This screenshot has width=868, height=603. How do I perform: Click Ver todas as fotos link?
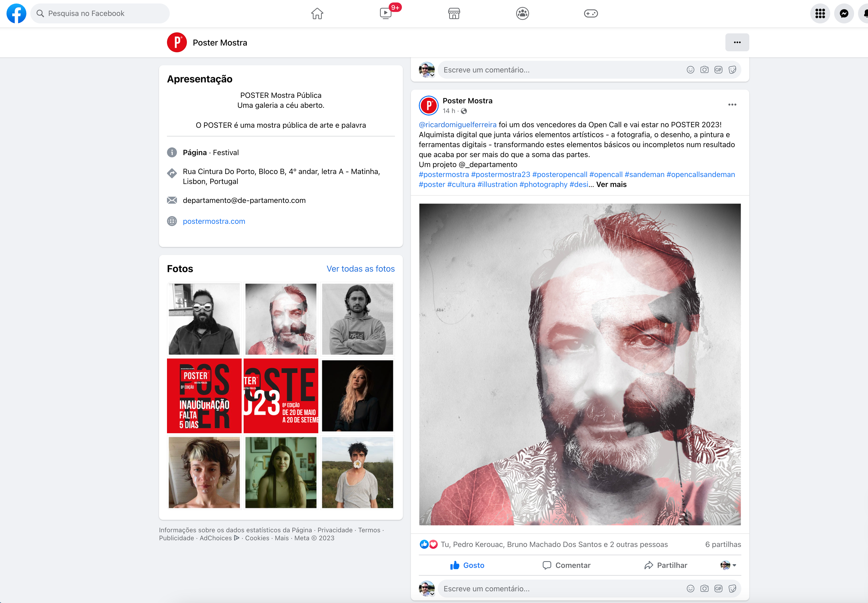coord(360,269)
